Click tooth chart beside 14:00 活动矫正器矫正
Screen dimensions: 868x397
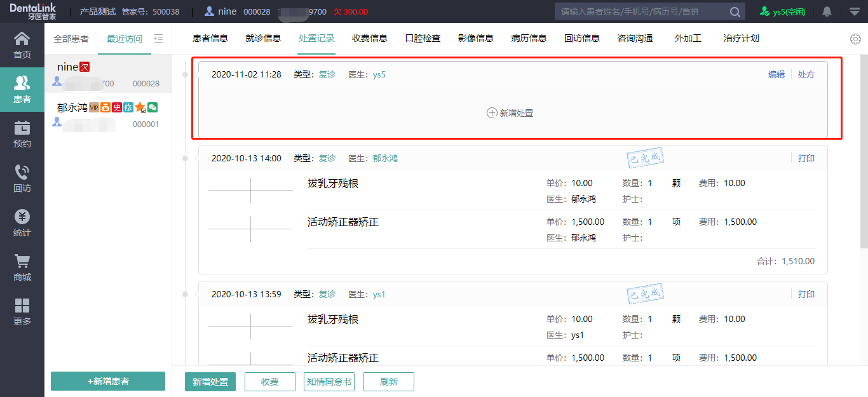[250, 229]
